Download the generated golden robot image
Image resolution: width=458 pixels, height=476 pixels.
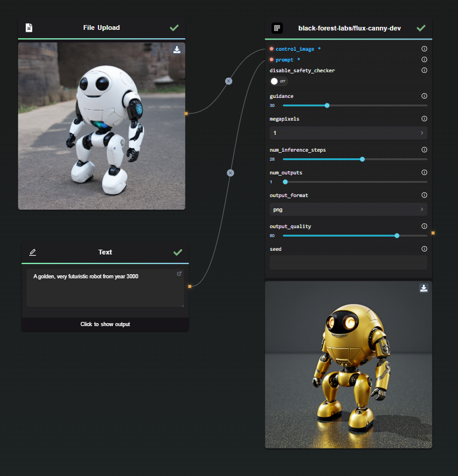[424, 288]
